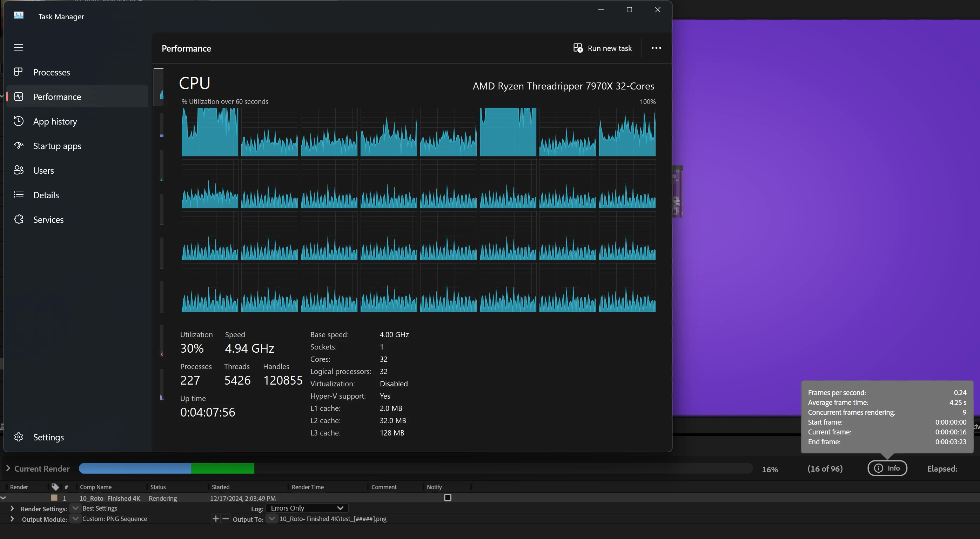Click the Run new task button
Viewport: 980px width, 539px height.
602,48
